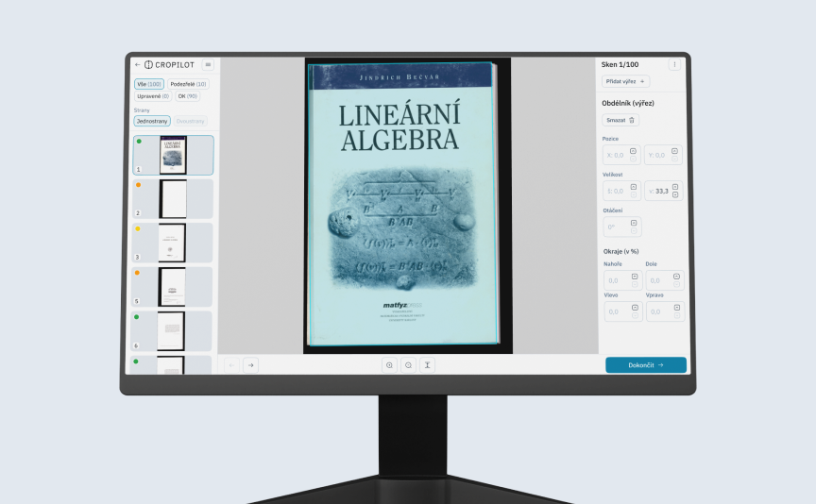Click the Y position input field
Viewport: 816px width, 504px height.
coord(663,155)
